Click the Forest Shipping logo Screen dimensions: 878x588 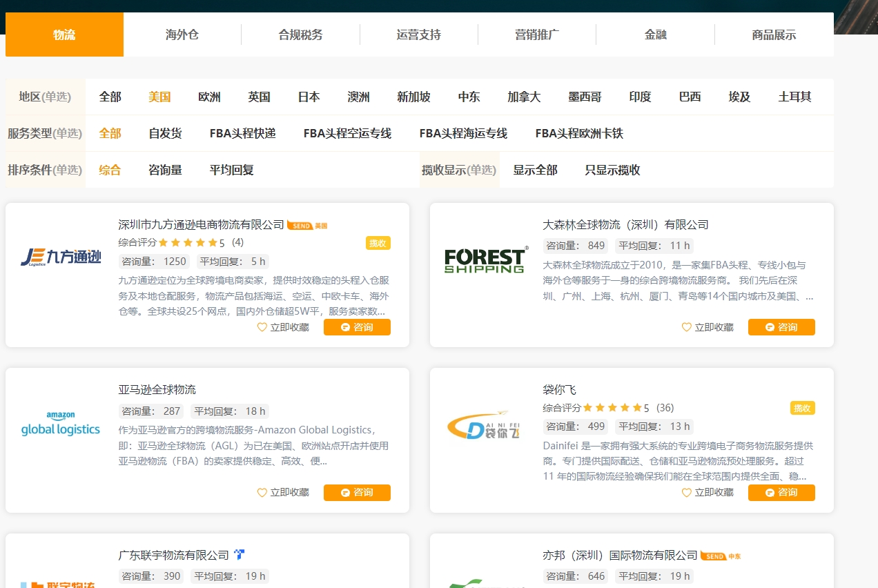tap(485, 260)
